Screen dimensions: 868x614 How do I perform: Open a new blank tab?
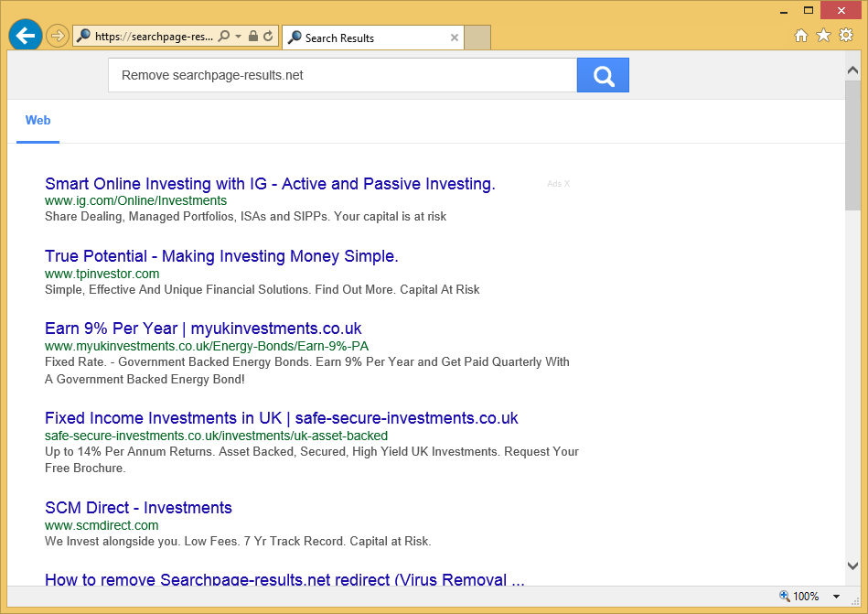click(477, 38)
